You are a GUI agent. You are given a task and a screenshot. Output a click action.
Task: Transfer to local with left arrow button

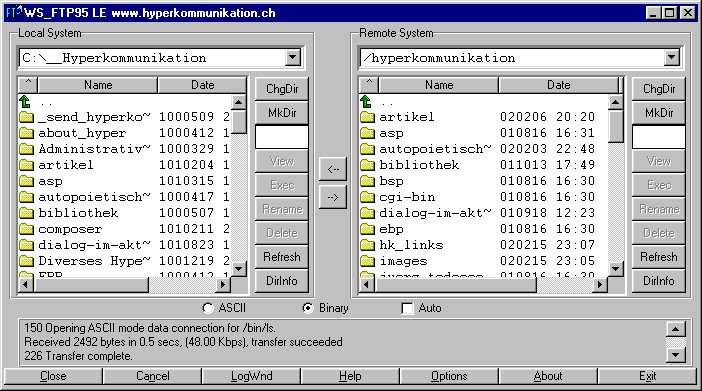[x=333, y=169]
